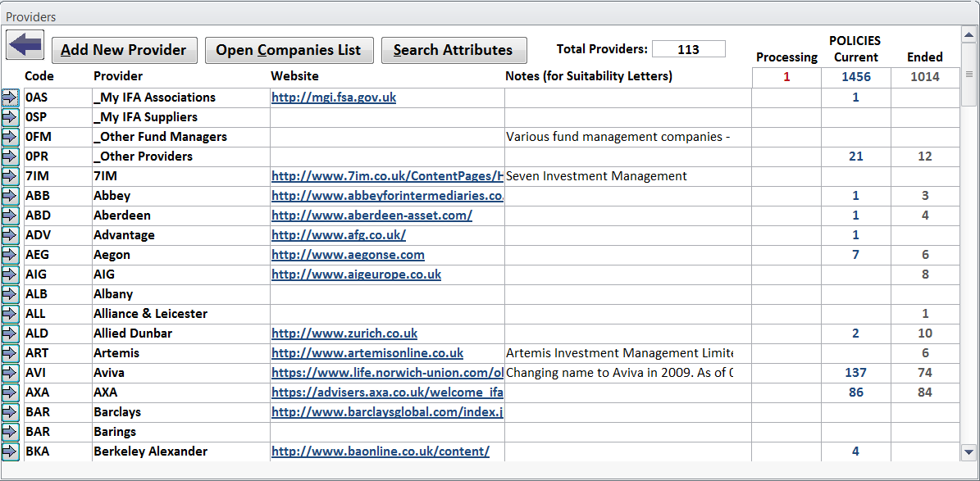This screenshot has height=481, width=980.
Task: Select the provider name Berkeley Alexander
Action: [x=151, y=452]
